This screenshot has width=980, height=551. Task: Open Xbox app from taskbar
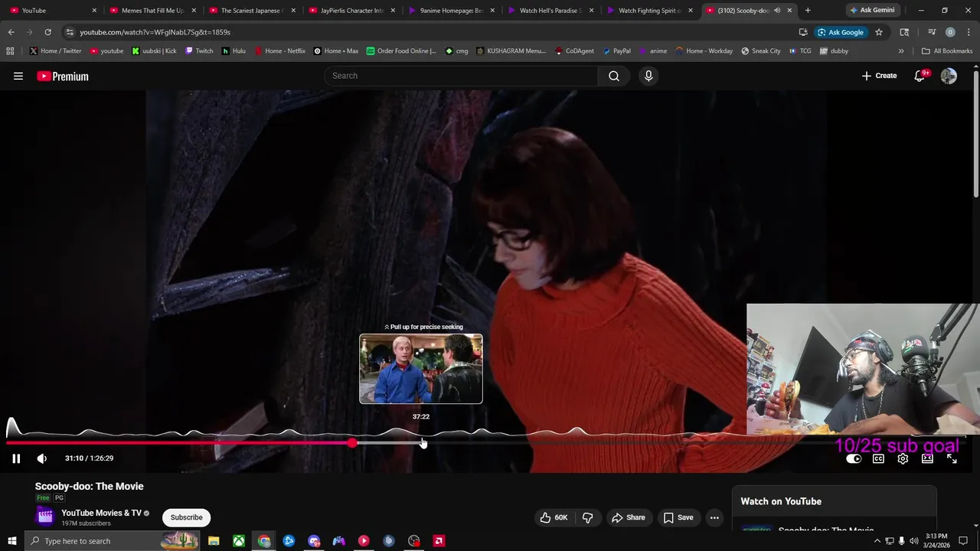tap(239, 541)
